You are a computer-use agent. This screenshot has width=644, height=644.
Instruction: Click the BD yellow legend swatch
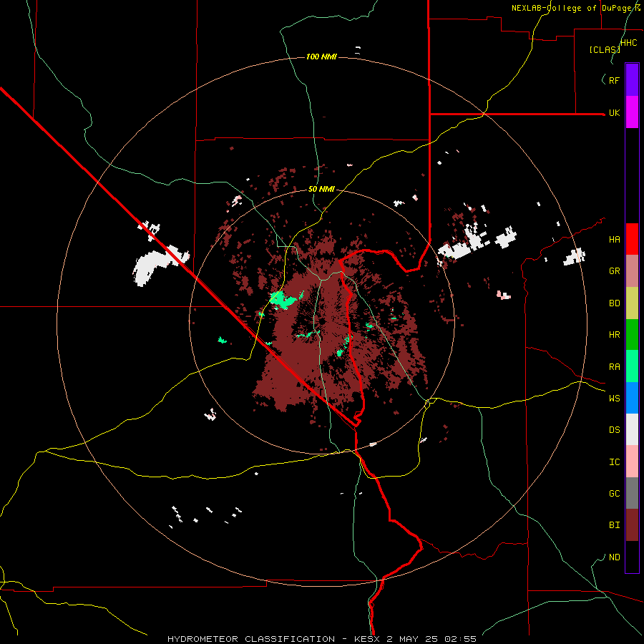tap(632, 303)
